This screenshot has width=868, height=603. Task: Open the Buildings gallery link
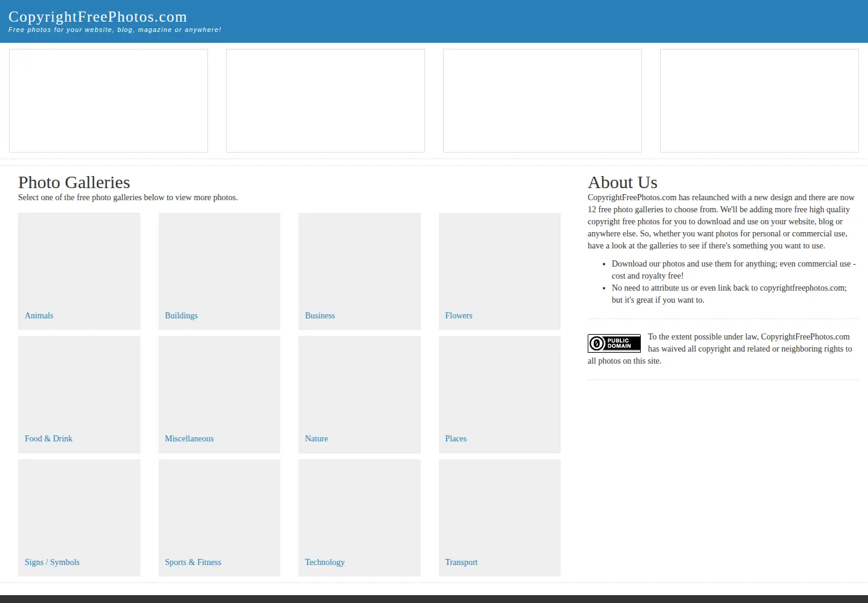(181, 315)
